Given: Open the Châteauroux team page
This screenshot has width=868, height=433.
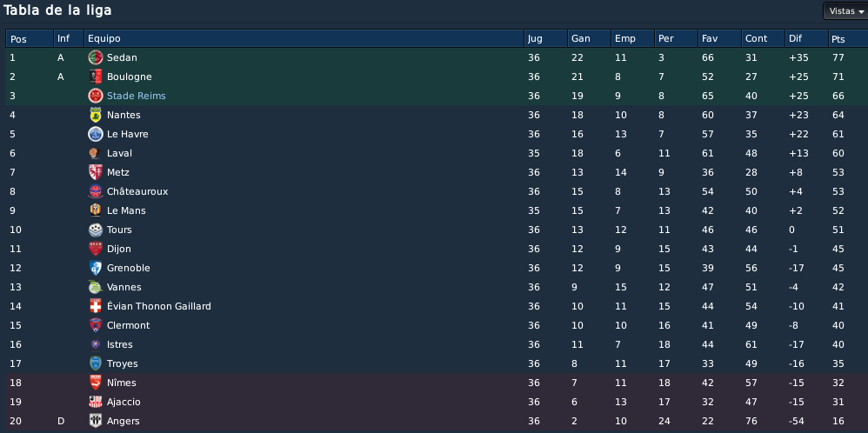Looking at the screenshot, I should [137, 191].
